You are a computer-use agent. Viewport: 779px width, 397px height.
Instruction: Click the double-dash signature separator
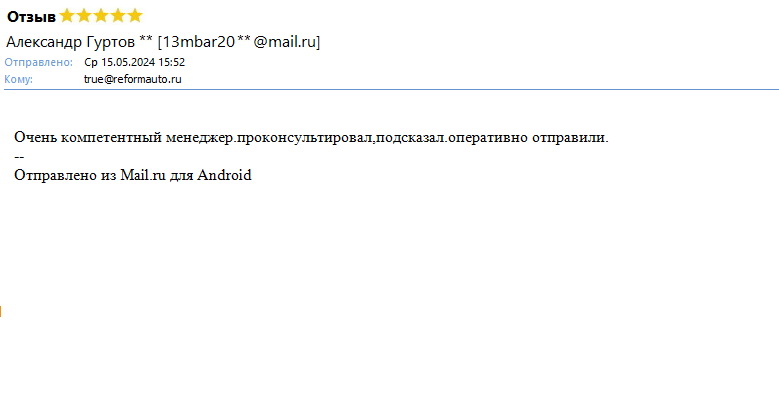click(19, 157)
